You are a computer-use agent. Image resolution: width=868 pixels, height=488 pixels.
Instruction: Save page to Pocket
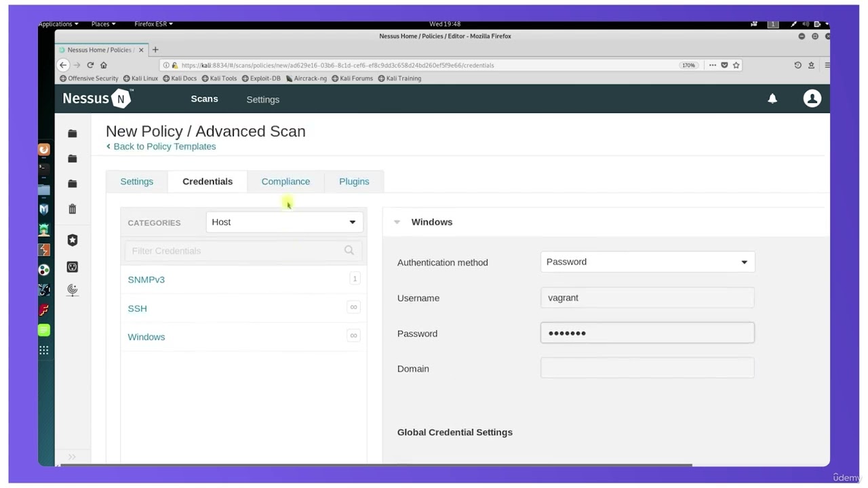[x=724, y=65]
